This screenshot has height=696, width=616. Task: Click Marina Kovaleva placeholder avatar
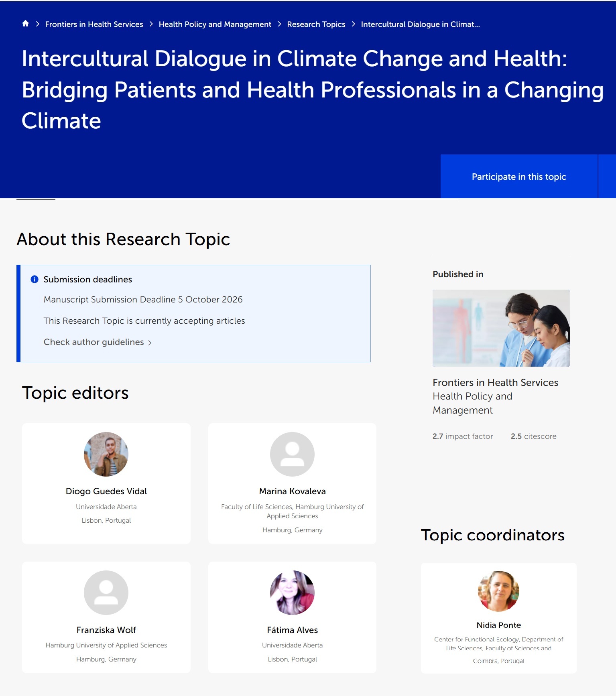coord(292,454)
